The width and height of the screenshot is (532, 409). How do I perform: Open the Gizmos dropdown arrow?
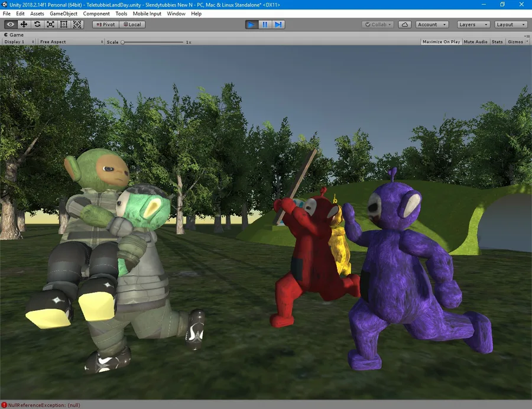click(527, 42)
